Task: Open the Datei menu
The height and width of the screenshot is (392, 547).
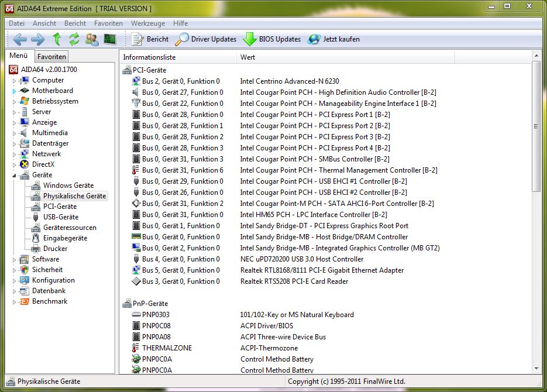Action: point(16,23)
